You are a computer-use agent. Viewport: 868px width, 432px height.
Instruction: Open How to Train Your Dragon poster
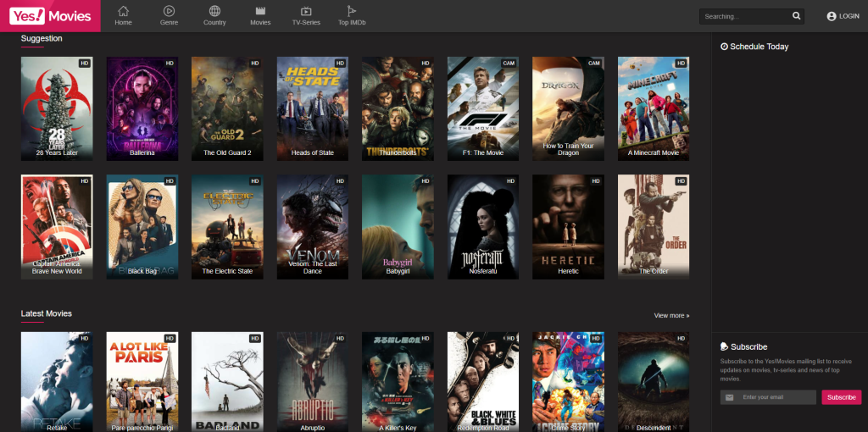(x=569, y=109)
